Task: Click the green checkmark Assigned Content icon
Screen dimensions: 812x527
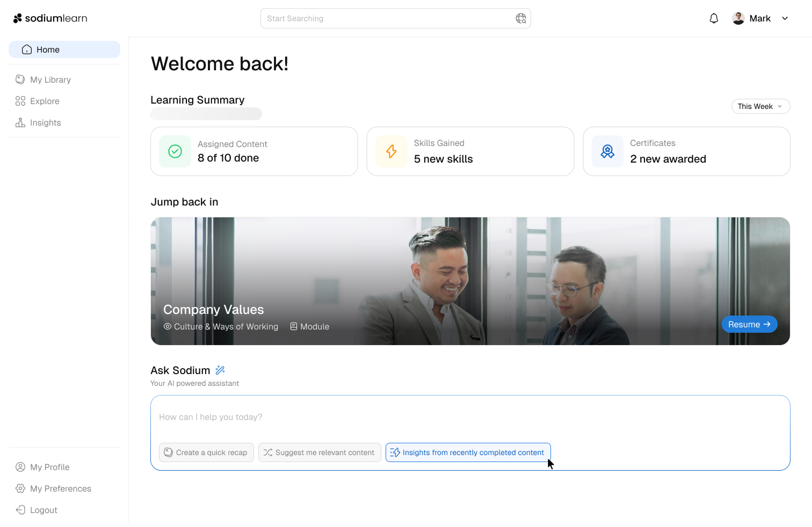Action: [x=175, y=151]
